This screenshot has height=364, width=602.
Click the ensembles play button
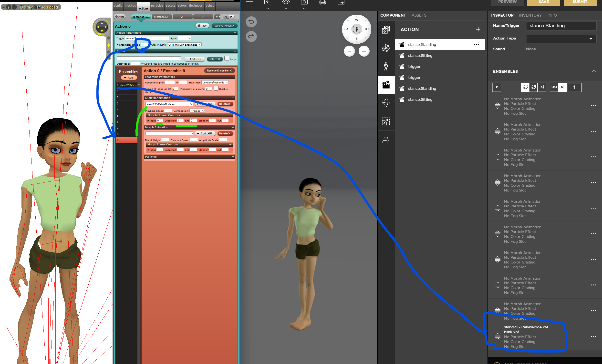[x=497, y=87]
